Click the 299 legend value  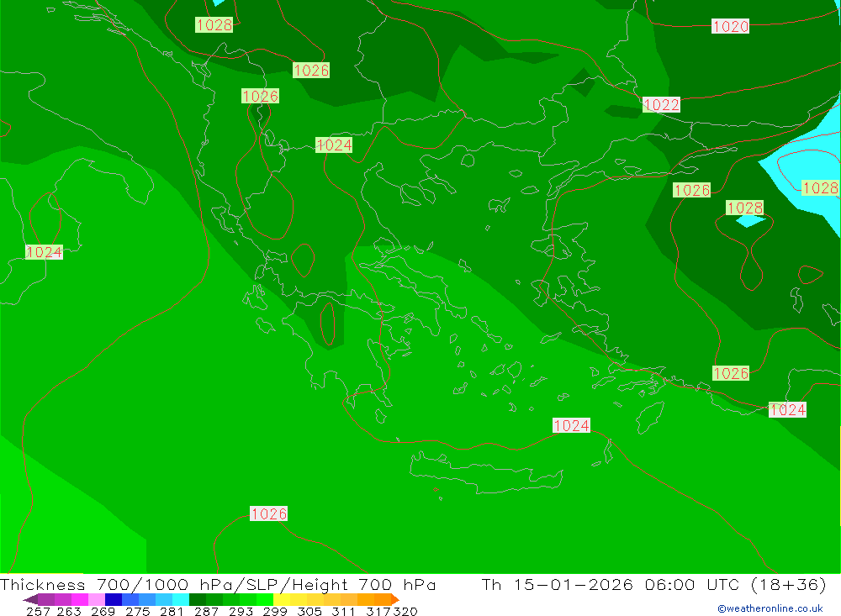pyautogui.click(x=275, y=611)
